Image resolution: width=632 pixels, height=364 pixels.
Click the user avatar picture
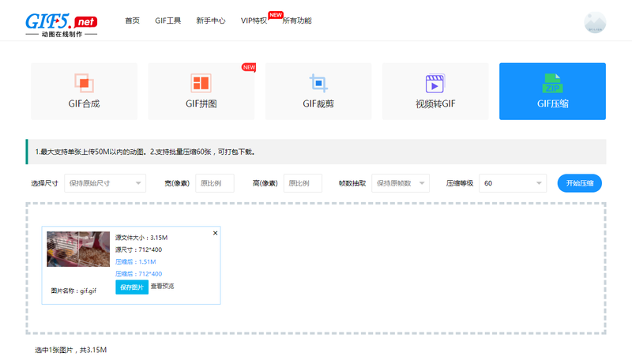point(595,23)
